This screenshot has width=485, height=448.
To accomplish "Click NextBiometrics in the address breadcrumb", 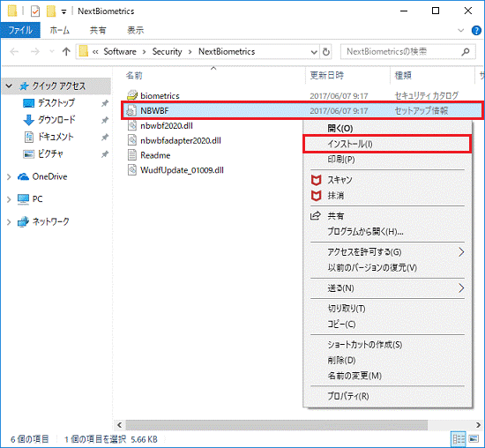I will point(227,52).
